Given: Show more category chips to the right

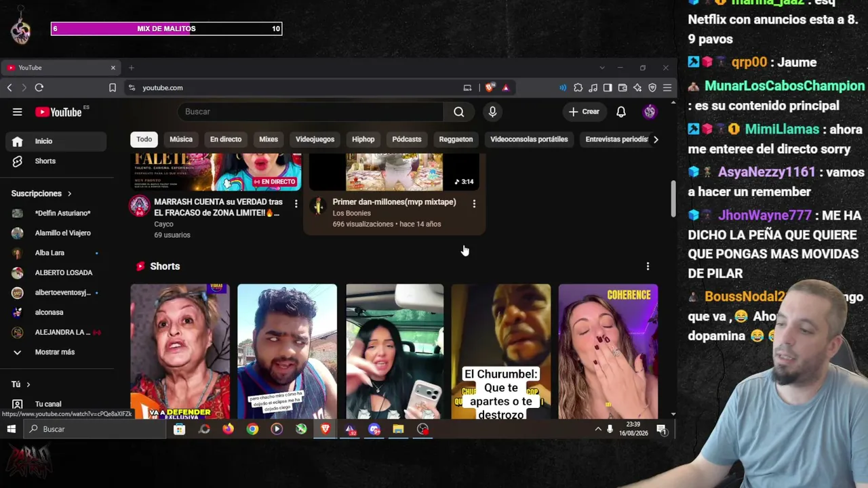Looking at the screenshot, I should coord(655,140).
